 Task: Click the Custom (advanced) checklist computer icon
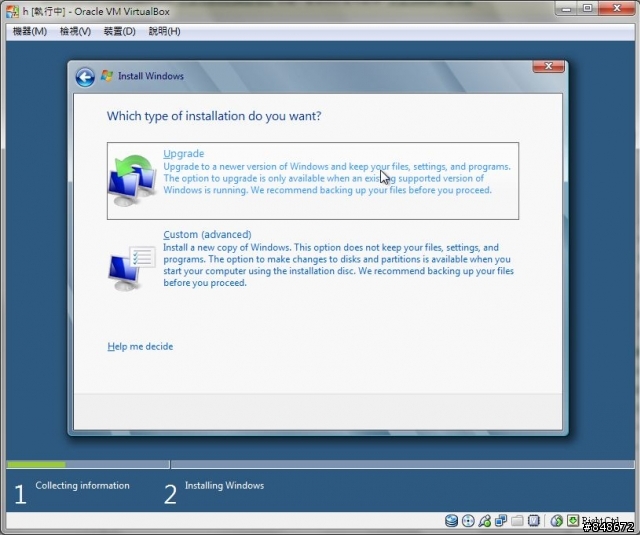[x=132, y=268]
